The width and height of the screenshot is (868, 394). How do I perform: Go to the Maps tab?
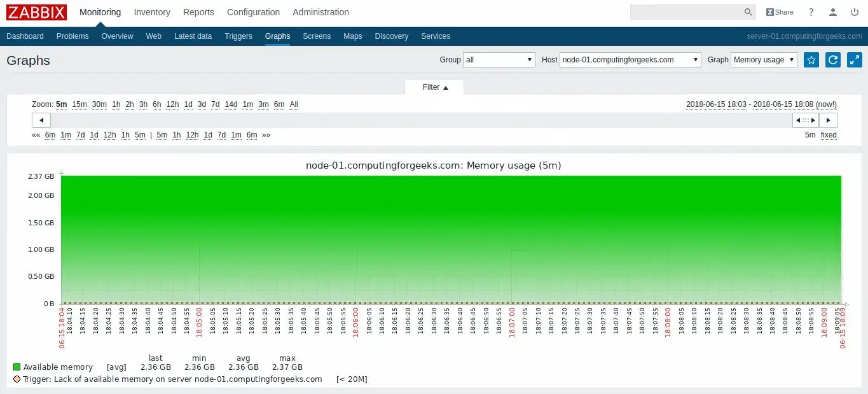[352, 36]
